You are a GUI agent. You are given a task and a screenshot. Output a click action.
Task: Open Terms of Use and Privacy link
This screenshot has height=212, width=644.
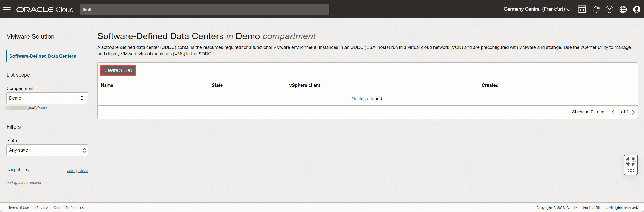(x=28, y=208)
